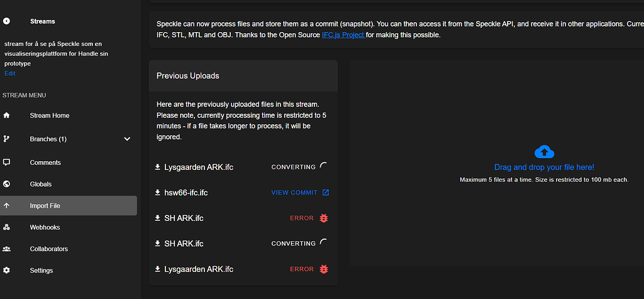Click the errored SH ARK.ifc file name
The image size is (644, 299).
coord(184,218)
